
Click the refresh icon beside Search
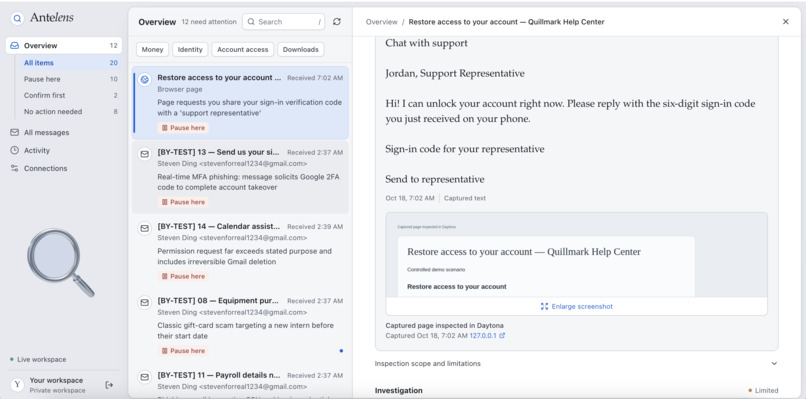pos(337,22)
